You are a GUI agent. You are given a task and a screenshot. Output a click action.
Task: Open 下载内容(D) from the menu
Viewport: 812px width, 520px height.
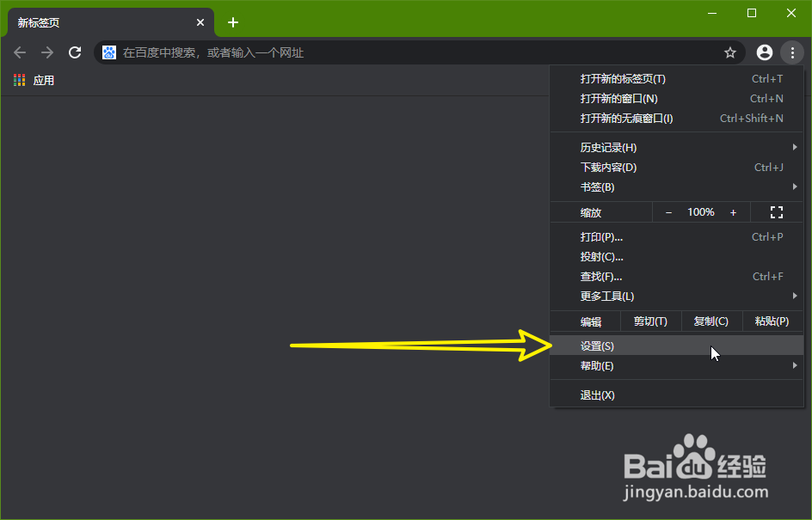(677, 167)
